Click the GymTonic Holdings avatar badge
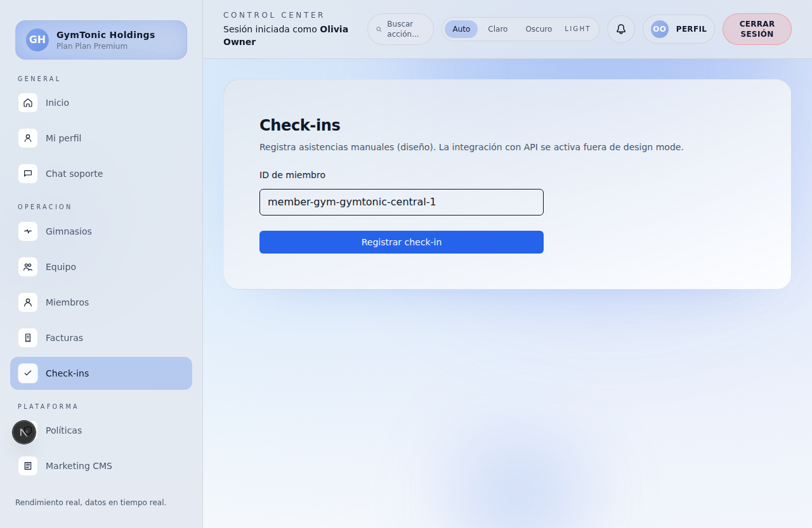812x528 pixels. coord(37,39)
